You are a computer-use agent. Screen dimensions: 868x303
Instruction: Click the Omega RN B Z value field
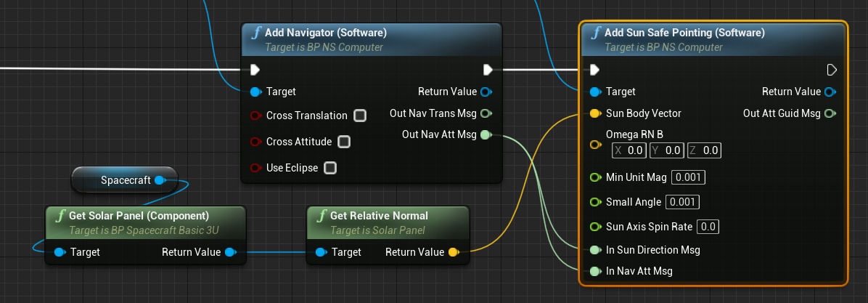click(x=704, y=150)
